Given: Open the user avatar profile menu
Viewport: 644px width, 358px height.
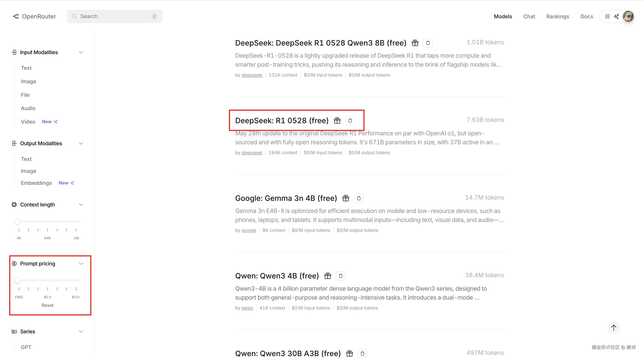Looking at the screenshot, I should (x=628, y=16).
